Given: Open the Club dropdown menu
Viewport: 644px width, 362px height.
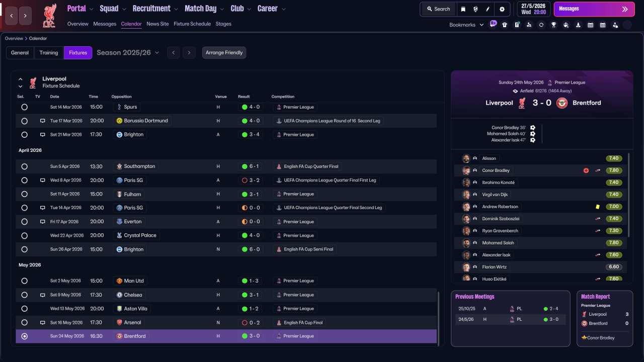Looking at the screenshot, I should point(241,9).
